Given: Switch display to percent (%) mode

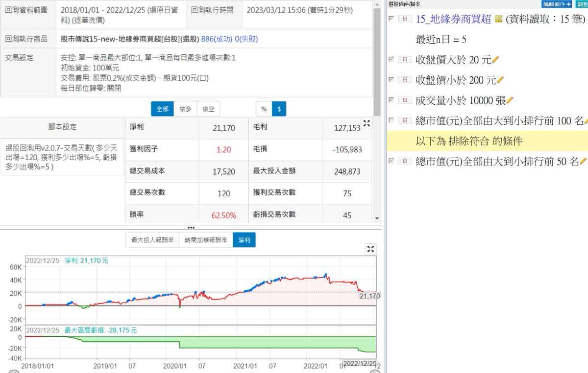Looking at the screenshot, I should click(264, 109).
